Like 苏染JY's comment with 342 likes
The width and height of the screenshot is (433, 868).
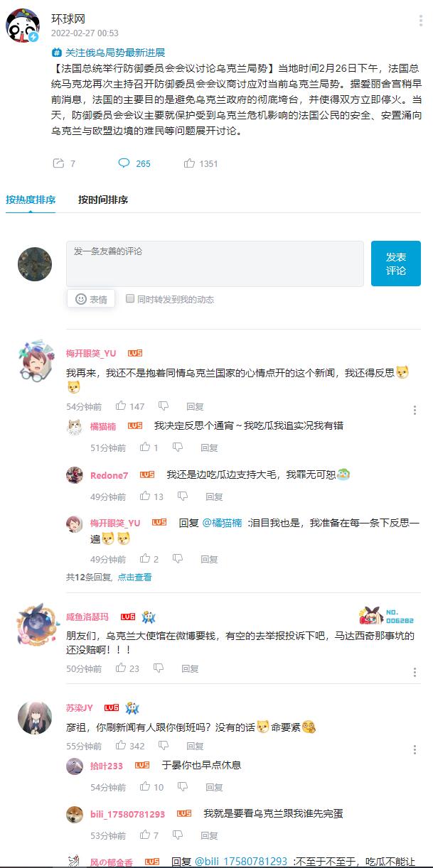point(121,746)
